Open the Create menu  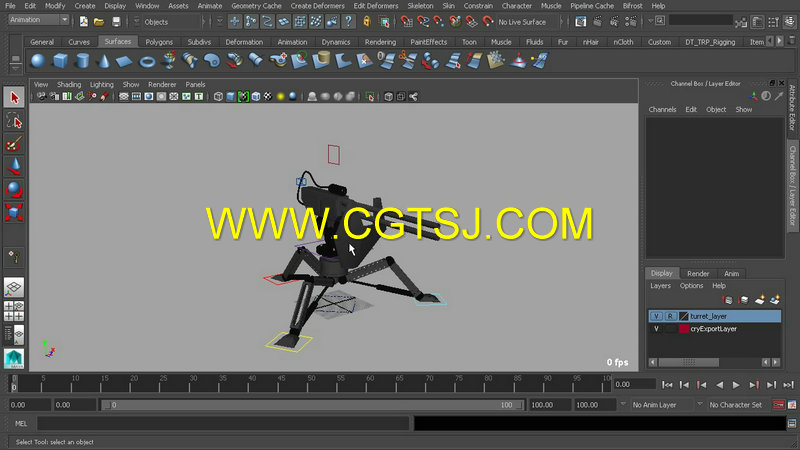85,6
